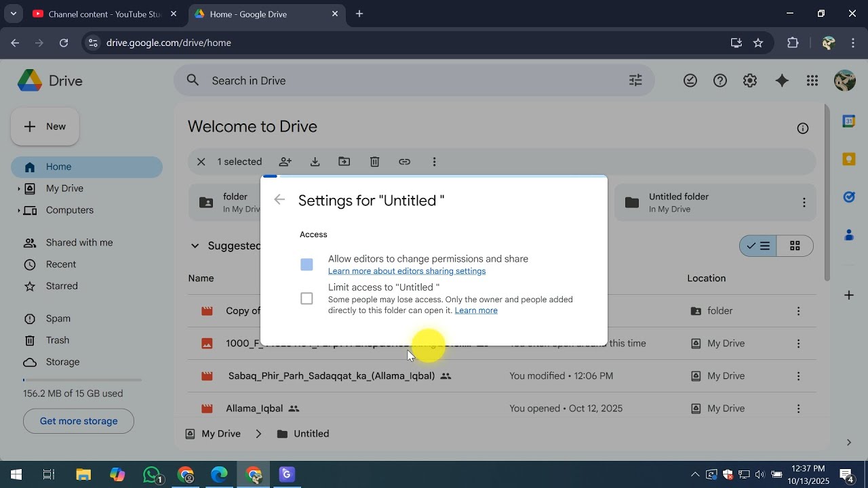
Task: Open more actions in selection toolbar
Action: click(434, 162)
